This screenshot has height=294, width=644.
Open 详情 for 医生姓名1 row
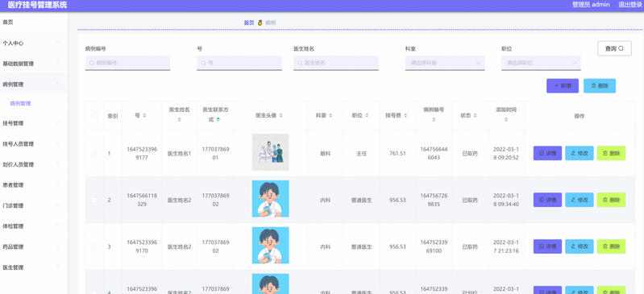pyautogui.click(x=547, y=153)
